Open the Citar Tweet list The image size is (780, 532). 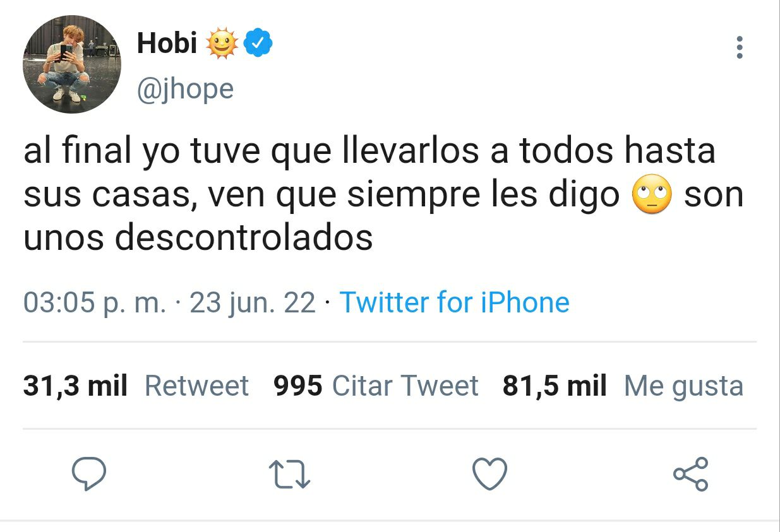pos(405,386)
